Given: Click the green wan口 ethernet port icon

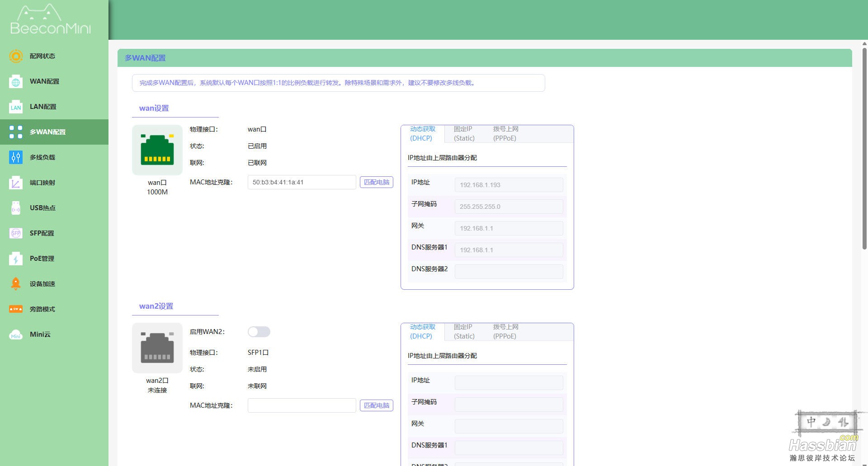Looking at the screenshot, I should [157, 150].
